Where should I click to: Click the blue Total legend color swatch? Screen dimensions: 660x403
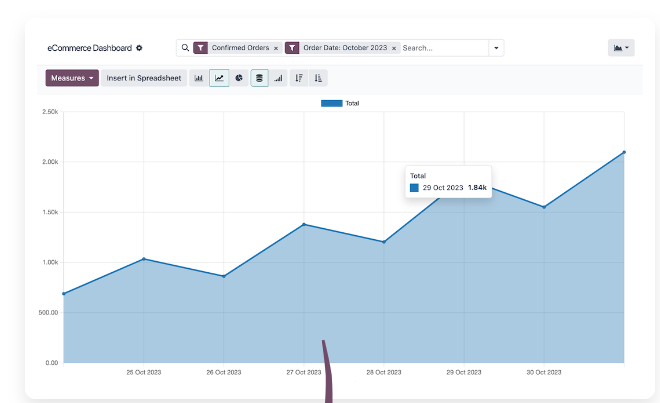tap(331, 103)
